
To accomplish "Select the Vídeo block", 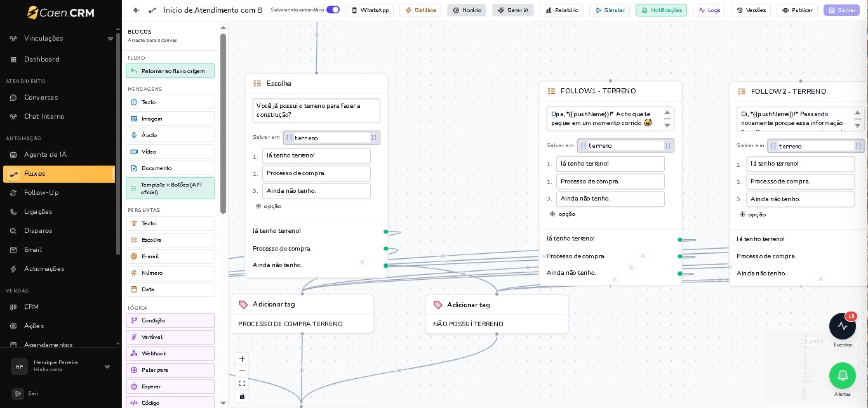I will click(x=170, y=152).
